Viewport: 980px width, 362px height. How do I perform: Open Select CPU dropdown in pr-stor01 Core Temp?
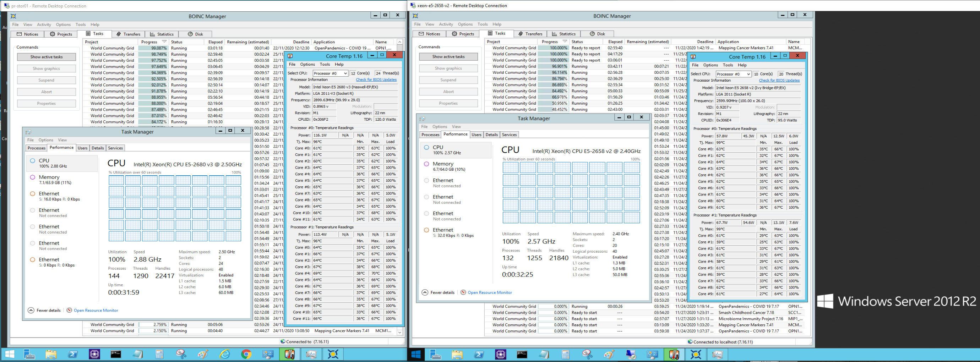(330, 73)
